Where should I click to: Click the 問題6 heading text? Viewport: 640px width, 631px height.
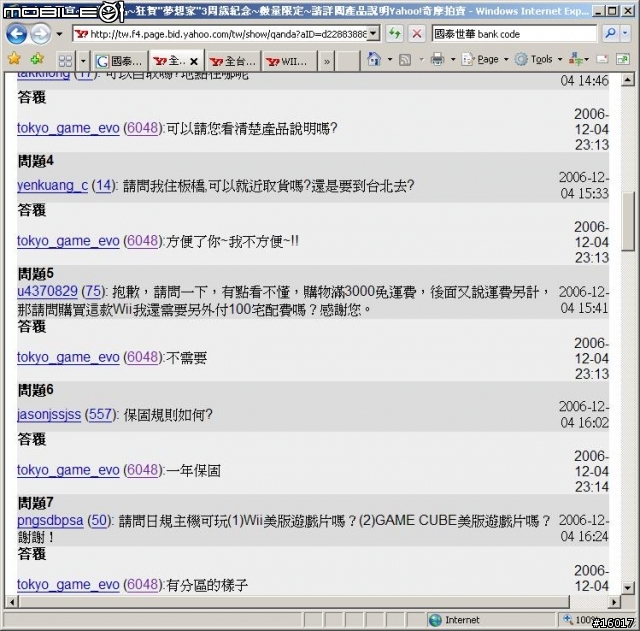tap(36, 390)
